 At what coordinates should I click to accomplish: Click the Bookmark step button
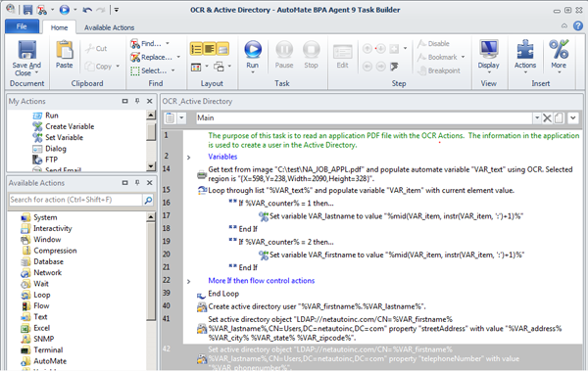pyautogui.click(x=437, y=57)
